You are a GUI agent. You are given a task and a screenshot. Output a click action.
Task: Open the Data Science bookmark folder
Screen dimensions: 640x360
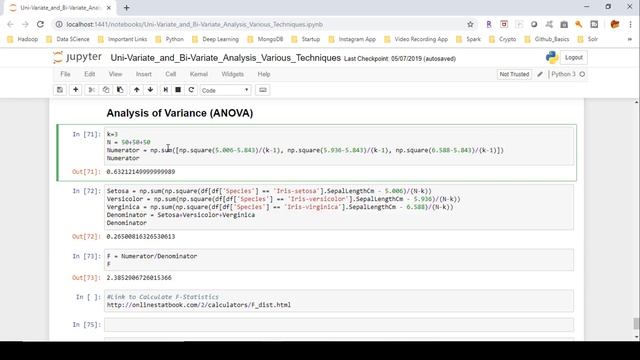click(68, 39)
